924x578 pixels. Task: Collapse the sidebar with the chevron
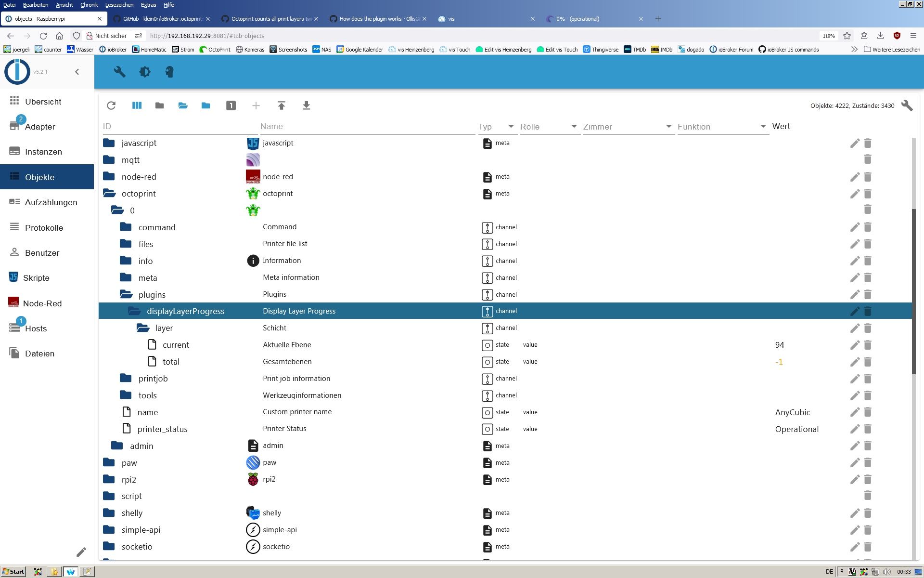pos(77,72)
